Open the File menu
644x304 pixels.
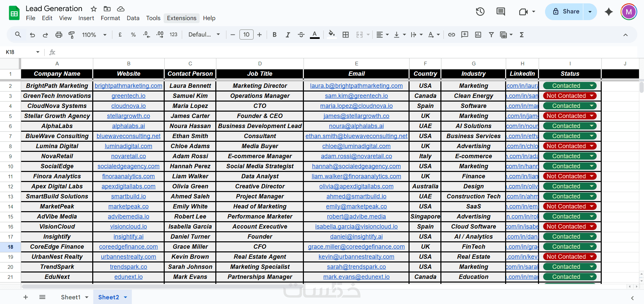[x=31, y=18]
